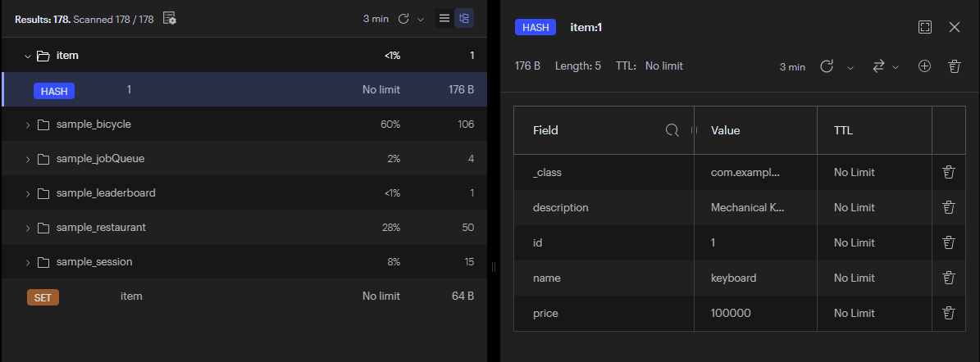Click the sample_jobQueue folder icon

[x=43, y=159]
